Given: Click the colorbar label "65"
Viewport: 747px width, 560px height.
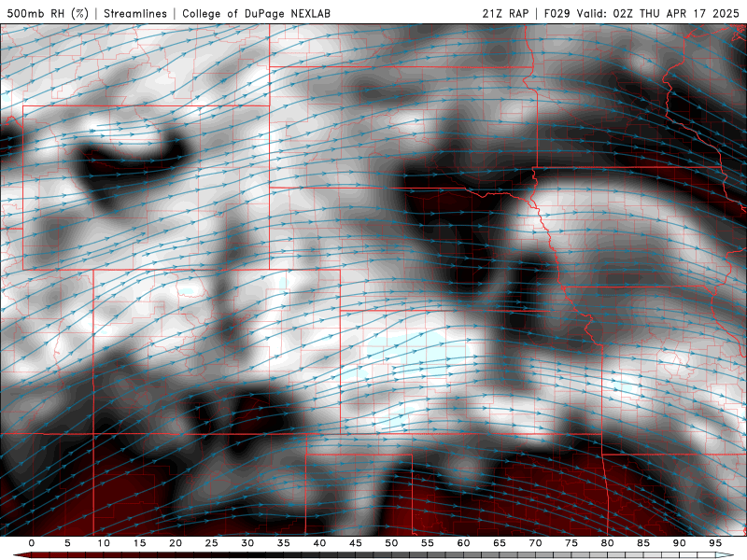Looking at the screenshot, I should (500, 543).
